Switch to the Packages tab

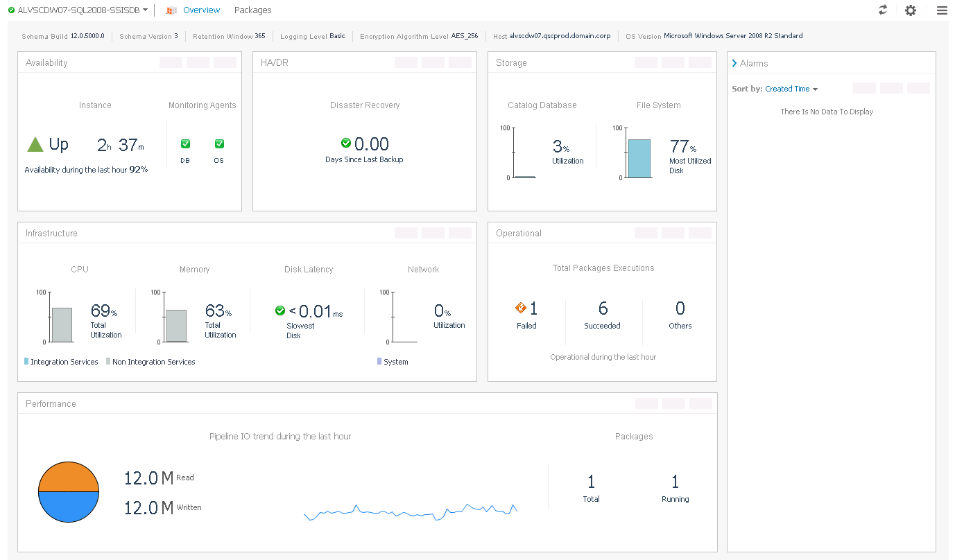(x=252, y=10)
